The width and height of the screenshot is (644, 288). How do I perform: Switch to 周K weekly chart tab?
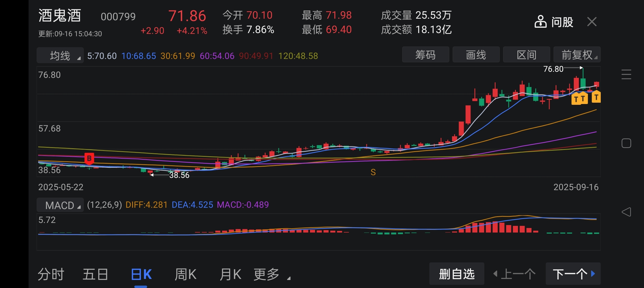pos(185,274)
